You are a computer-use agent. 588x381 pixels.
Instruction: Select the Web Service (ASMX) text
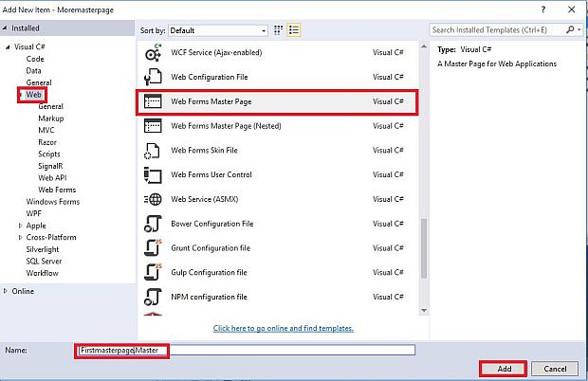(x=204, y=199)
